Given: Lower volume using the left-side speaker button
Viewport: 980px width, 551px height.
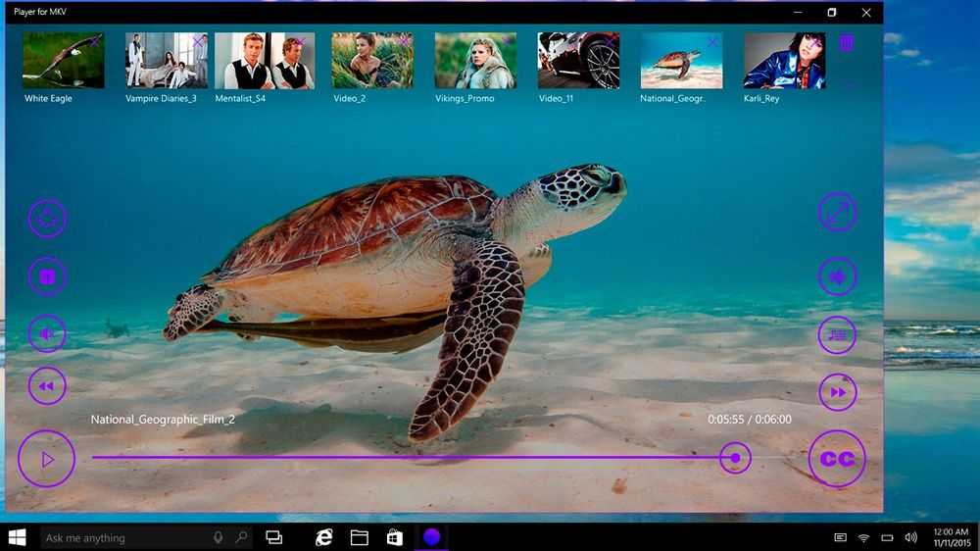Looking at the screenshot, I should coord(47,333).
